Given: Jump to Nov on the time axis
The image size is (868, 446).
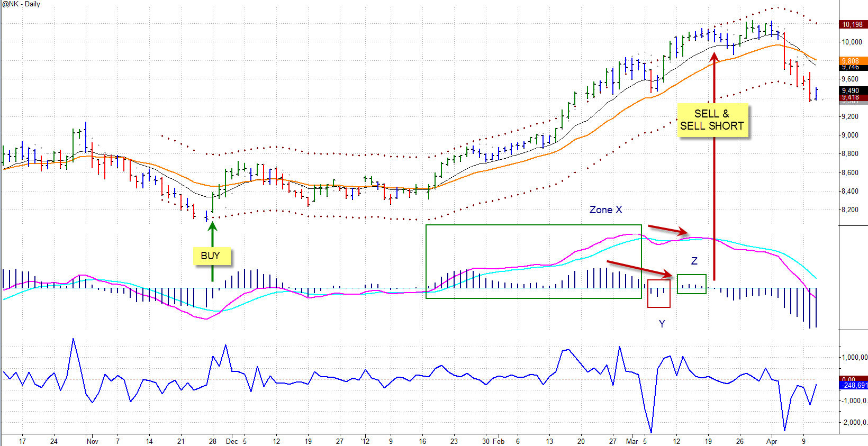Looking at the screenshot, I should [92, 441].
